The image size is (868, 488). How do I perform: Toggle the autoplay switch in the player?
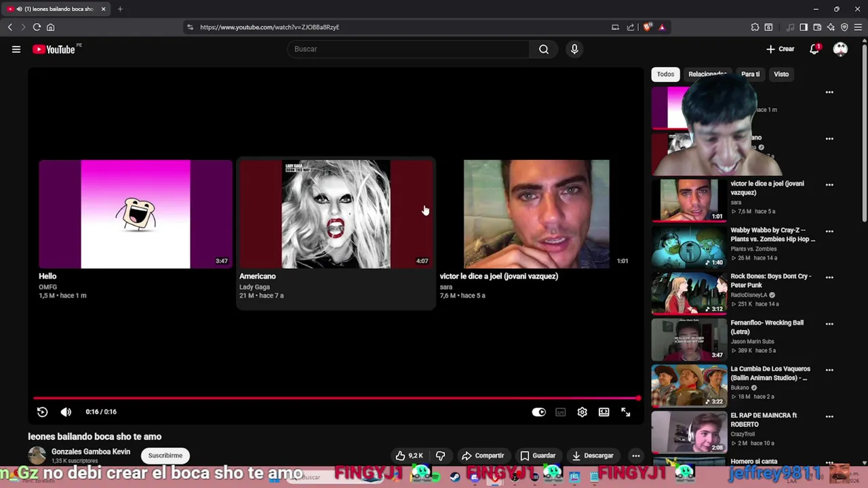(538, 412)
